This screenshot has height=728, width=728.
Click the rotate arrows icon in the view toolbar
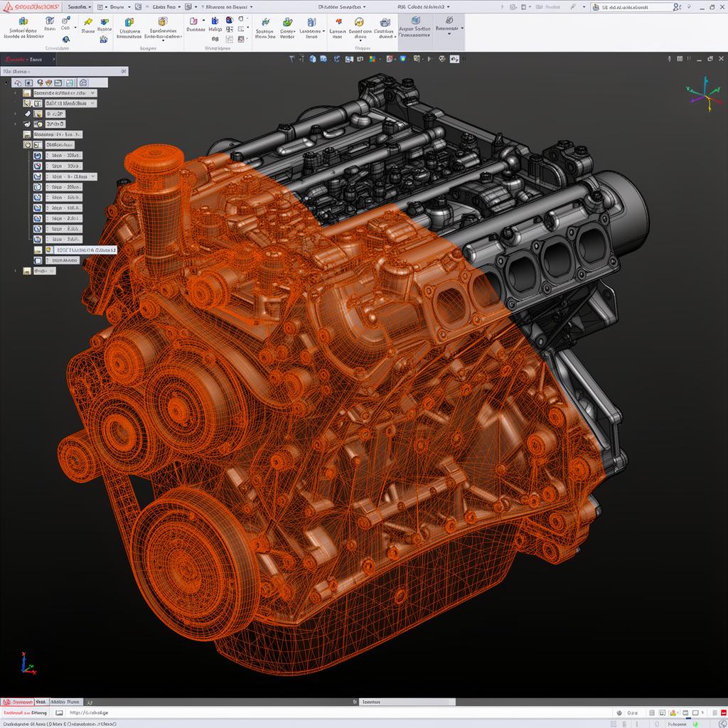coord(336,59)
